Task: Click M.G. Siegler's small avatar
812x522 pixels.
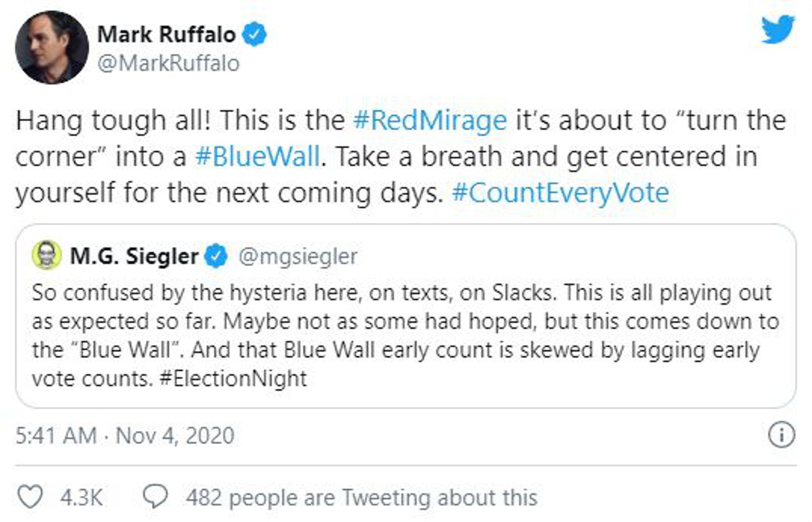Action: coord(46,255)
